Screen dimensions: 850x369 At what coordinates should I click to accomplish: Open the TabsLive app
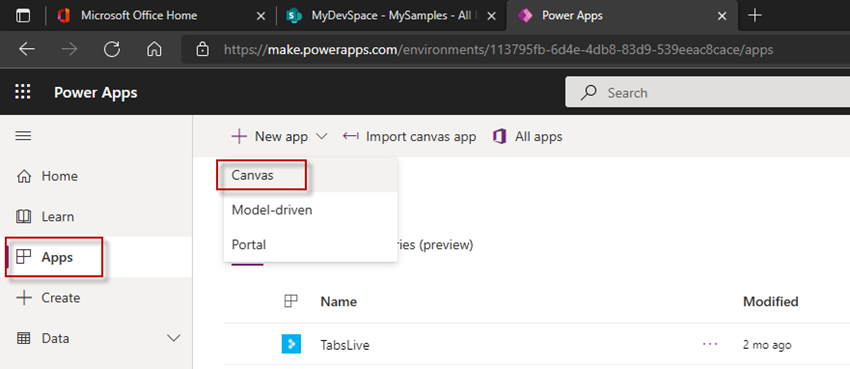pyautogui.click(x=345, y=345)
